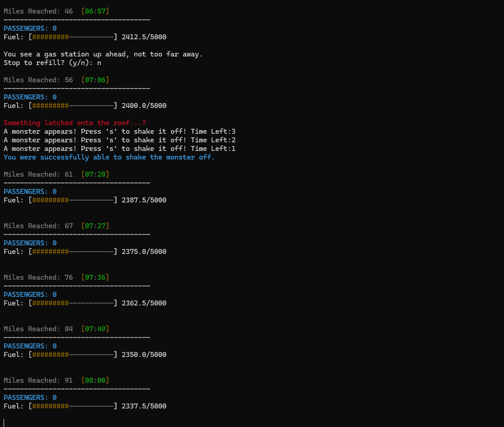This screenshot has height=427, width=504.
Task: Click fuel value 2337.5/5000
Action: pos(144,406)
